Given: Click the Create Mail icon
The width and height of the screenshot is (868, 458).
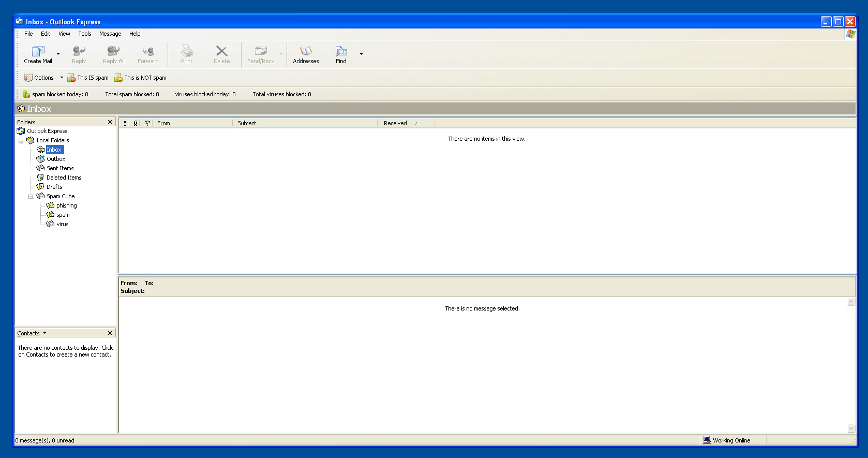Looking at the screenshot, I should pos(38,51).
